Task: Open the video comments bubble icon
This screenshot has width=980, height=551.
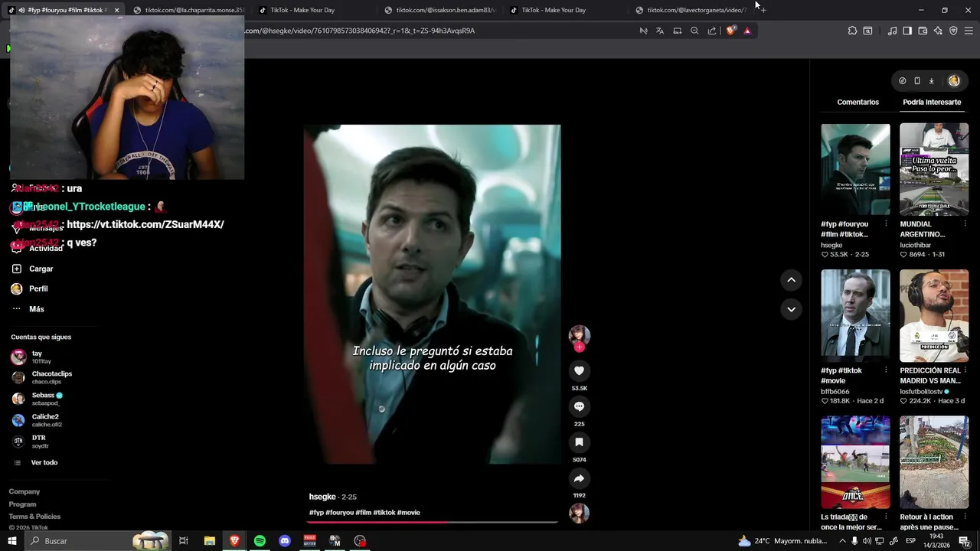Action: tap(579, 406)
